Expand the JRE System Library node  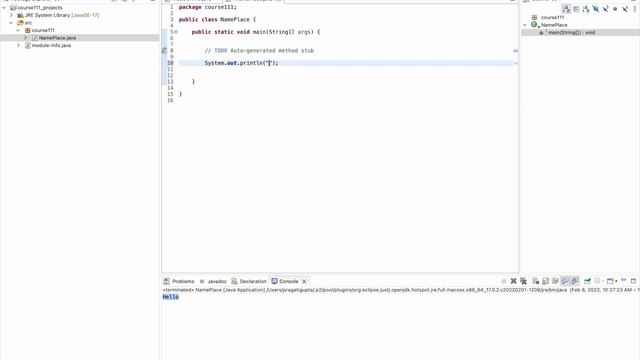[11, 15]
